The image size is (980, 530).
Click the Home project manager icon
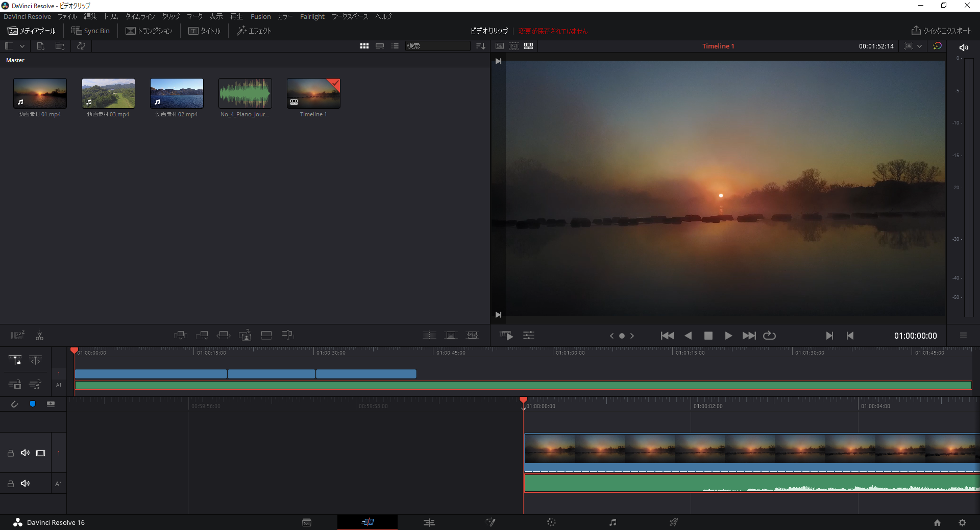pyautogui.click(x=937, y=522)
